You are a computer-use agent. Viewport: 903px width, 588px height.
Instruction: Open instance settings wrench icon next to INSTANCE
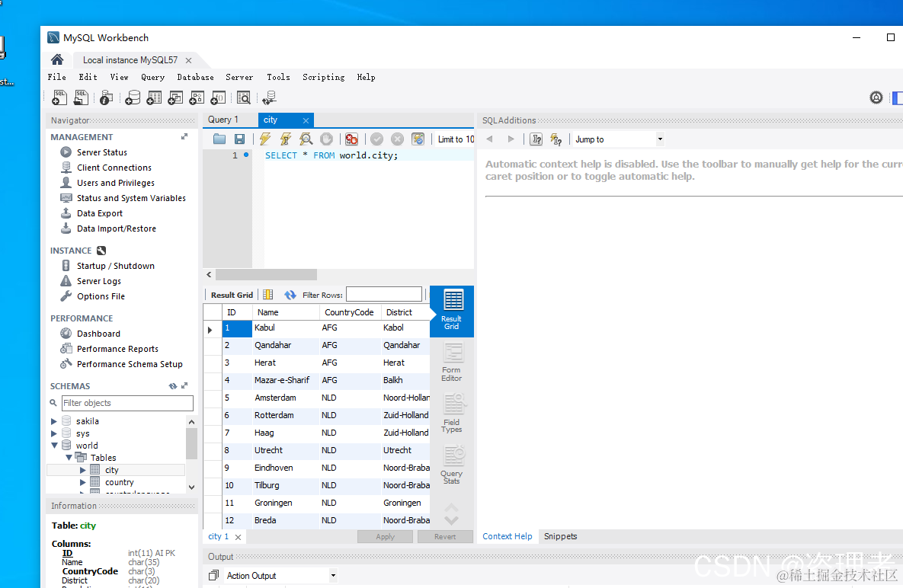(x=101, y=251)
